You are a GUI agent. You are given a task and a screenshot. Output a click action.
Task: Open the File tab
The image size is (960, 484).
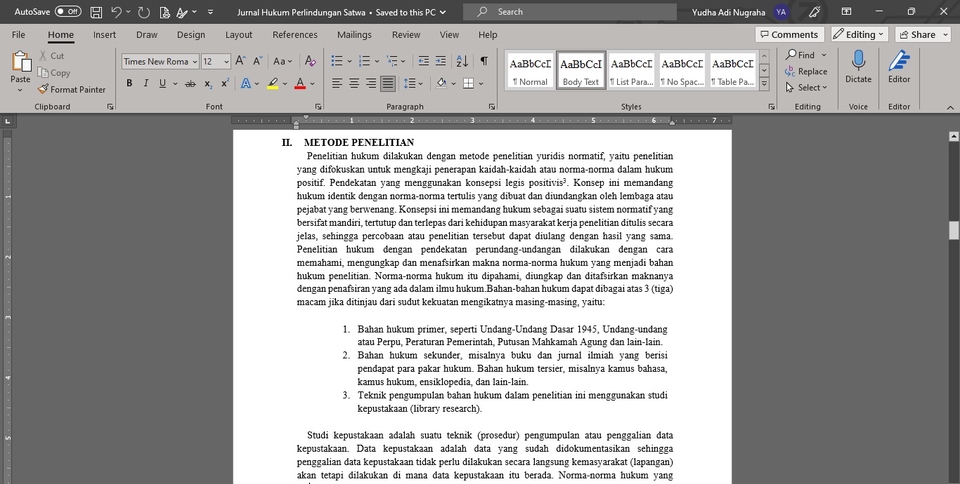point(18,35)
